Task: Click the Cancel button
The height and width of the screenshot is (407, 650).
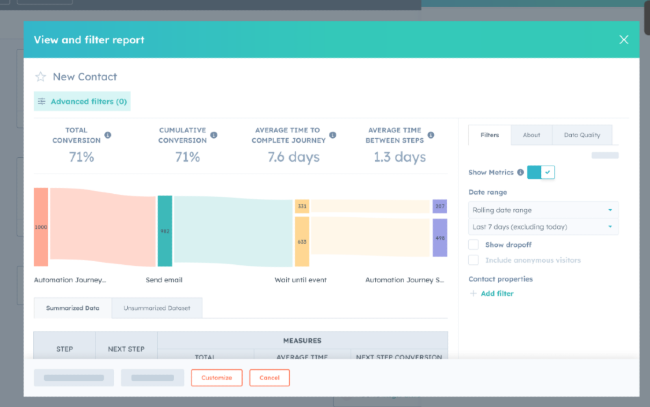Action: point(269,378)
